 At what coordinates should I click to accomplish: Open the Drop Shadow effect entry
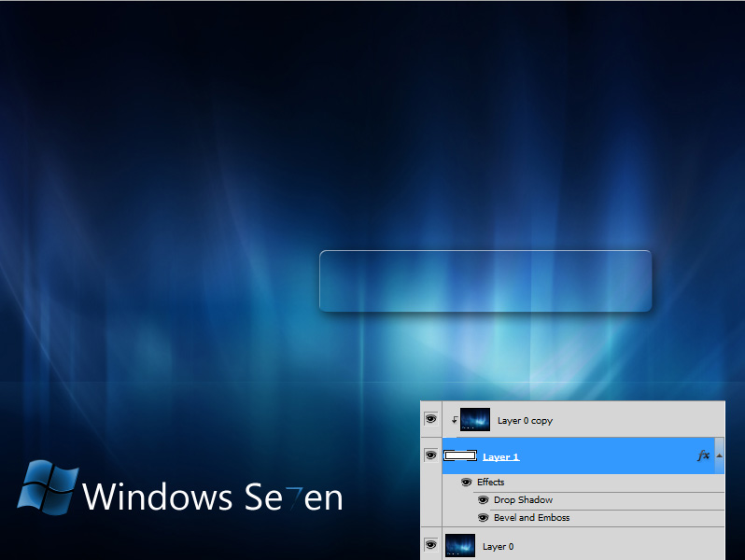[x=523, y=500]
